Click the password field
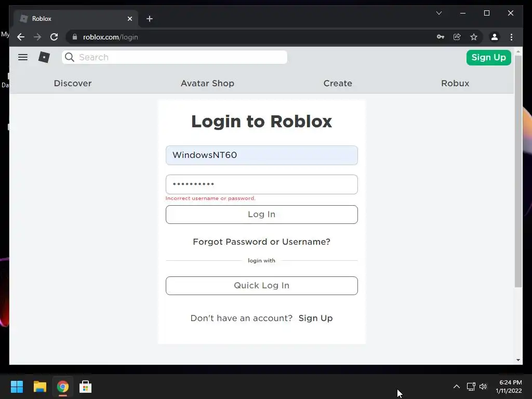Viewport: 532px width, 399px height. click(262, 184)
